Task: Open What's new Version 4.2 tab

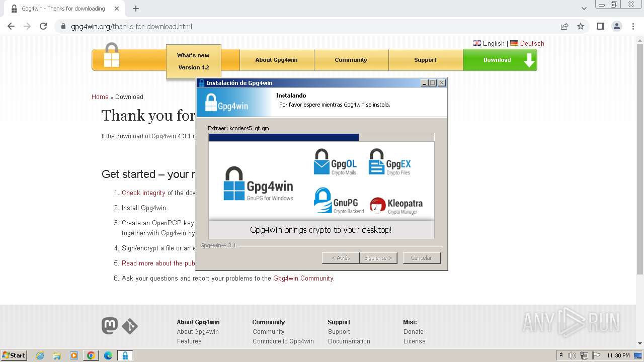Action: click(x=193, y=61)
